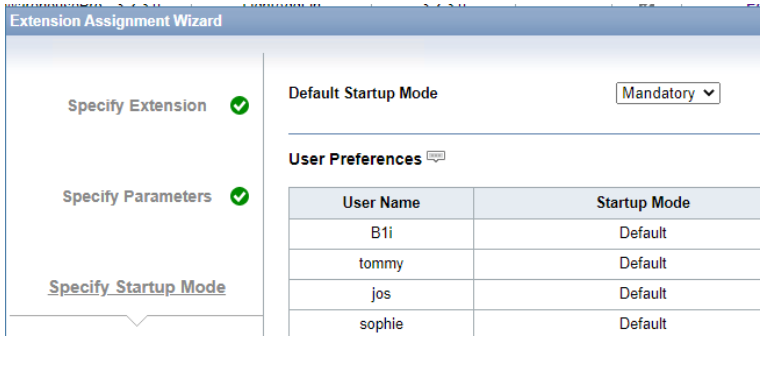Go to the Specify Parameters step
The height and width of the screenshot is (366, 773).
tap(137, 196)
